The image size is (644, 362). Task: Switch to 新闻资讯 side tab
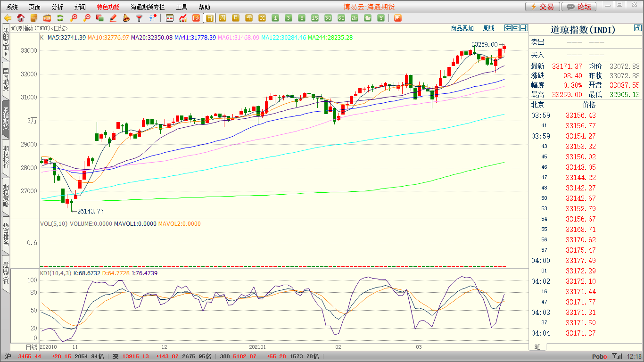click(6, 273)
